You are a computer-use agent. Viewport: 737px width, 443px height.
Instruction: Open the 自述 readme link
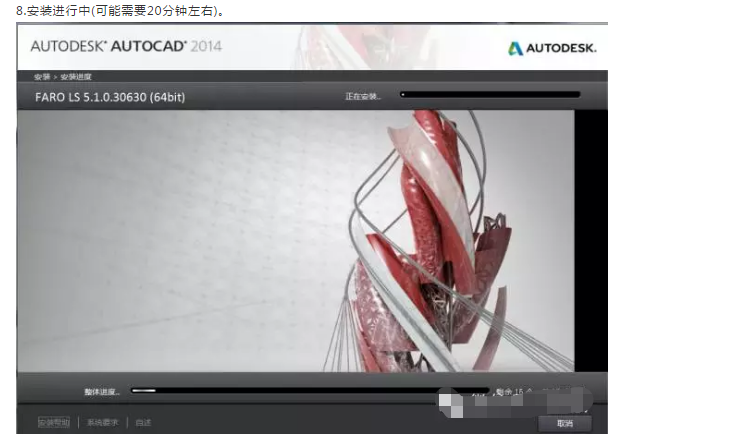pos(143,422)
